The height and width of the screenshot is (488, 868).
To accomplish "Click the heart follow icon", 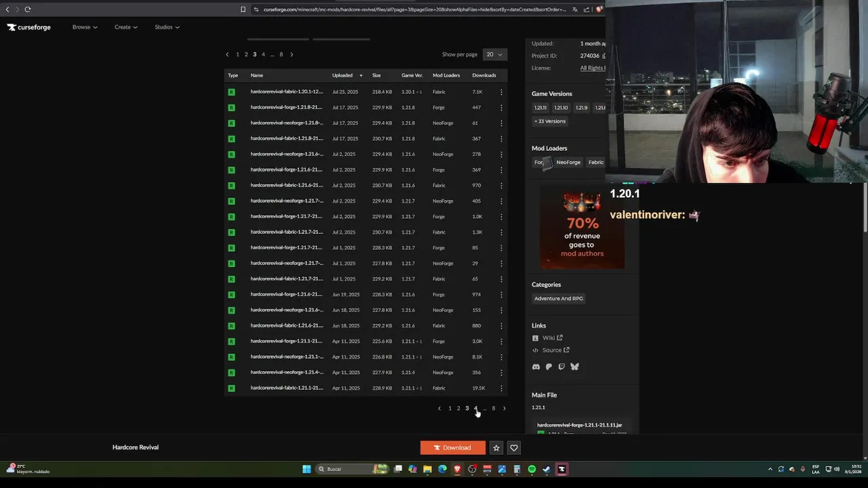I will pyautogui.click(x=514, y=447).
